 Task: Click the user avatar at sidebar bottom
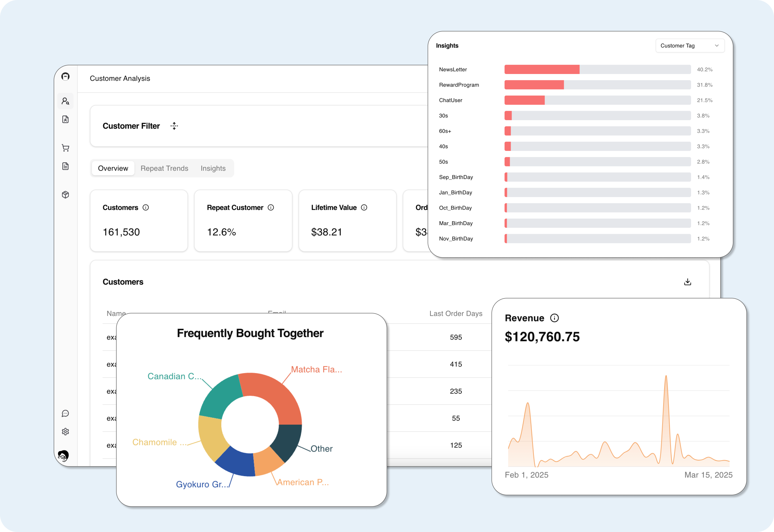tap(63, 455)
